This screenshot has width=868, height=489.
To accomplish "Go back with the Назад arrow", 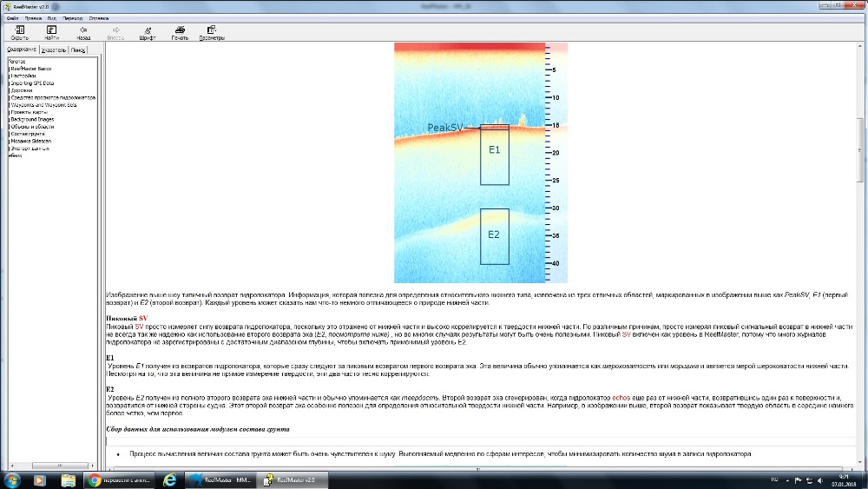I will (83, 33).
